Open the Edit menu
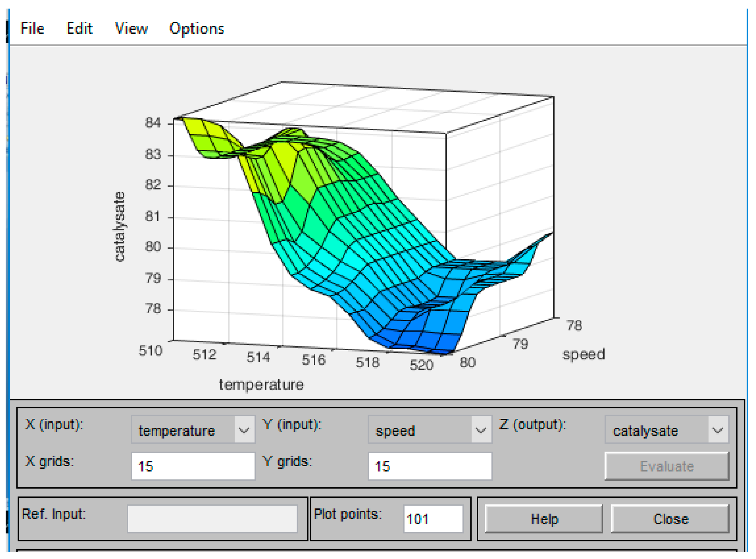Image resolution: width=756 pixels, height=559 pixels. pyautogui.click(x=79, y=28)
